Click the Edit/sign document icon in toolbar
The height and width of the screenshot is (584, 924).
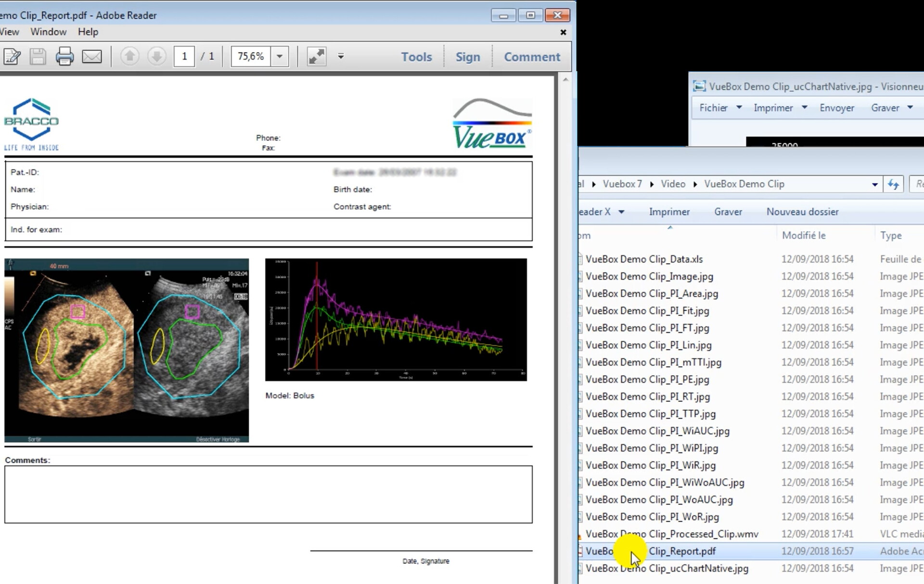pos(12,57)
